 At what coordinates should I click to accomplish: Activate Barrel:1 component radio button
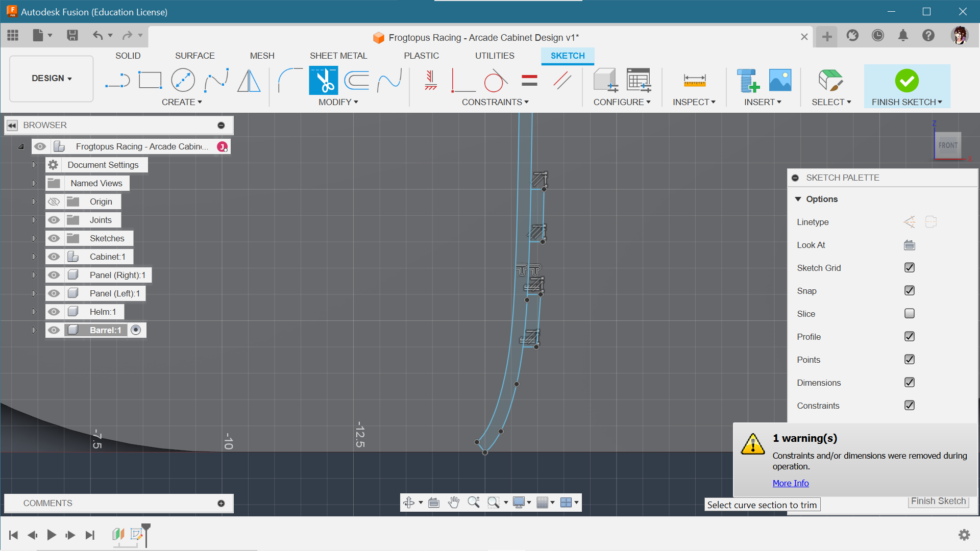point(136,330)
